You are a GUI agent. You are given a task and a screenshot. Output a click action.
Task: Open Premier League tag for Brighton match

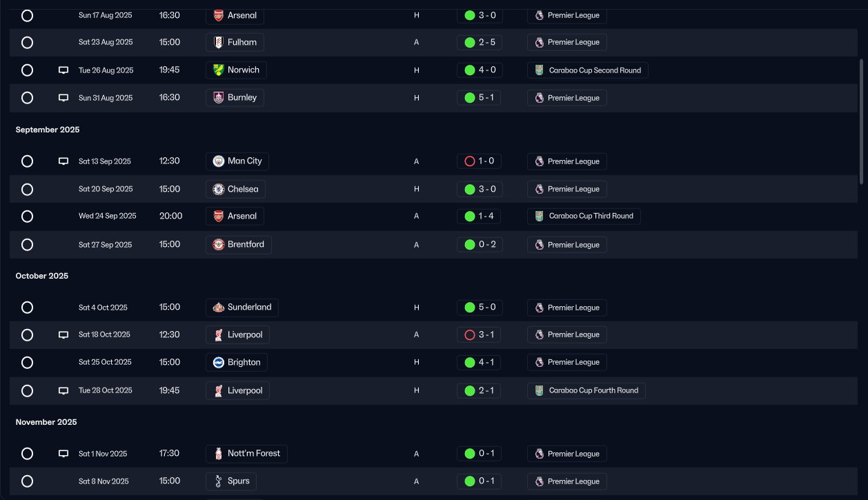[567, 363]
